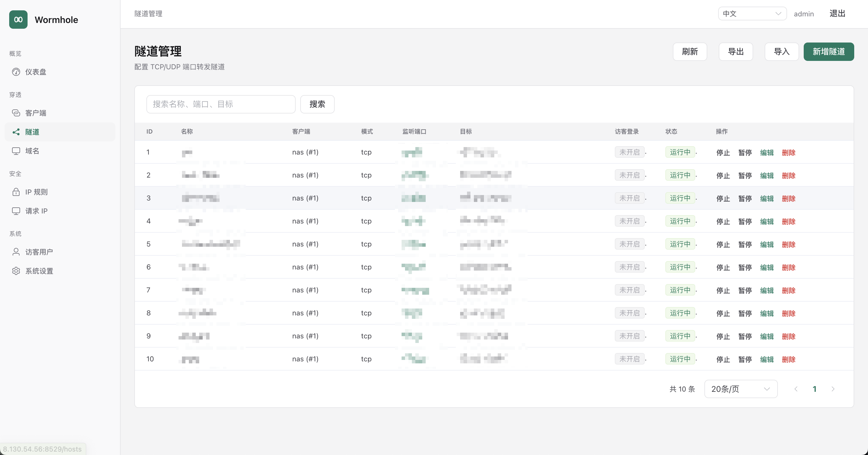Click the 访客用户 person icon

coord(16,252)
